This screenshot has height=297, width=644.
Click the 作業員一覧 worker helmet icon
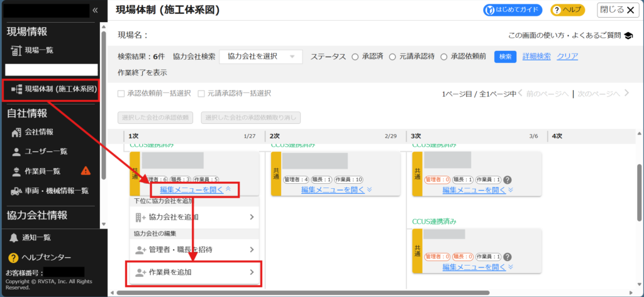click(16, 171)
